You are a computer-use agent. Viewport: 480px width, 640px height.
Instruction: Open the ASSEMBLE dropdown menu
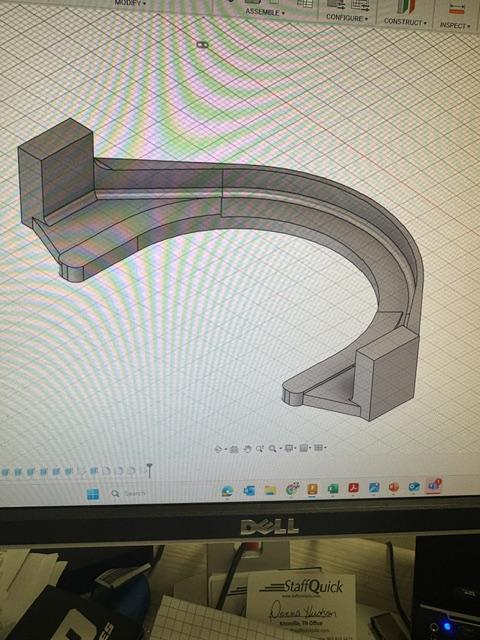pyautogui.click(x=265, y=12)
